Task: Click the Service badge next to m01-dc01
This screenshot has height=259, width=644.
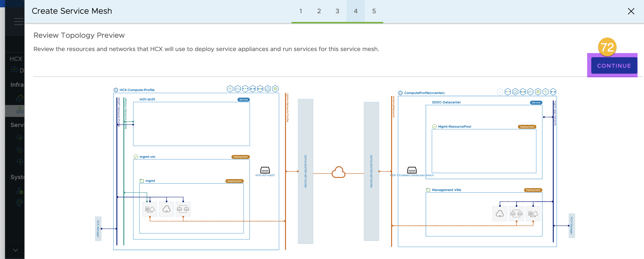Action: 243,100
